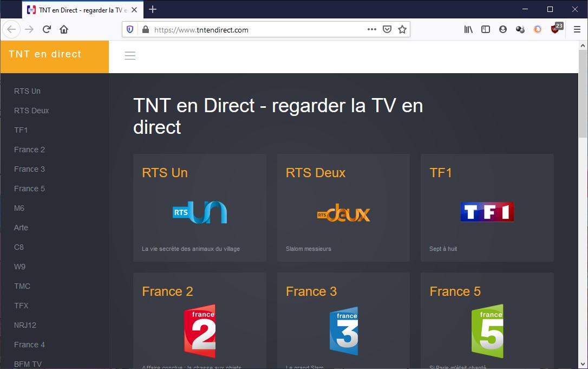Click the France 3 logo image

click(x=344, y=331)
